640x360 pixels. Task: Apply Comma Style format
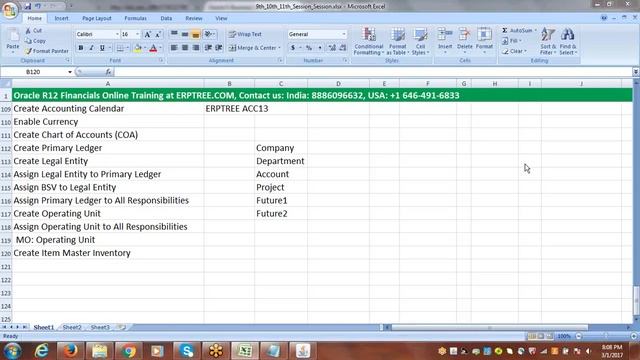point(320,48)
